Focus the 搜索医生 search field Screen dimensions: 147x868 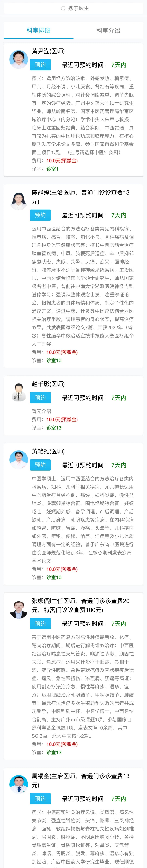pyautogui.click(x=73, y=8)
